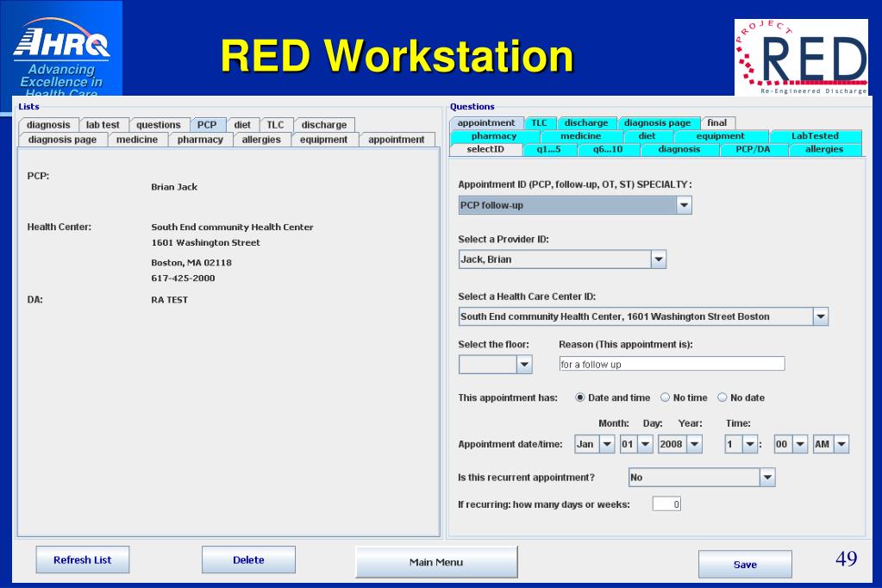The height and width of the screenshot is (588, 882).
Task: Click the AHRQ logo
Action: pyautogui.click(x=61, y=52)
